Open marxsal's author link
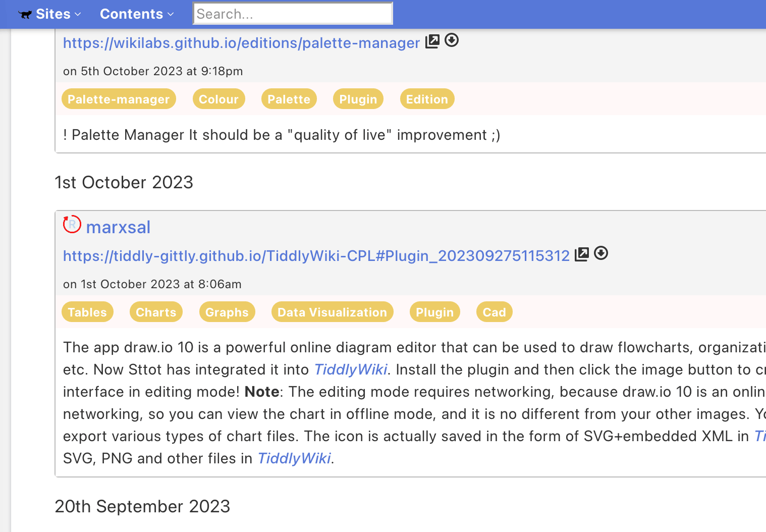 [x=118, y=228]
